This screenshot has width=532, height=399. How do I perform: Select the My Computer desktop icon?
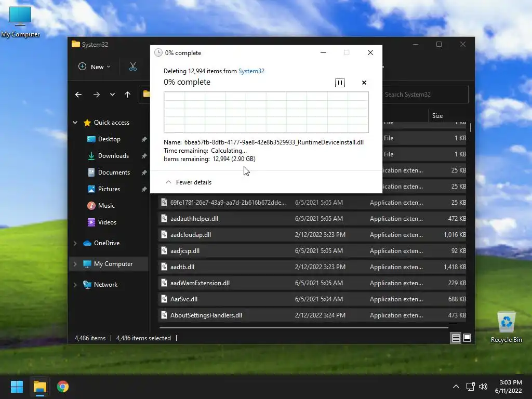coord(20,22)
